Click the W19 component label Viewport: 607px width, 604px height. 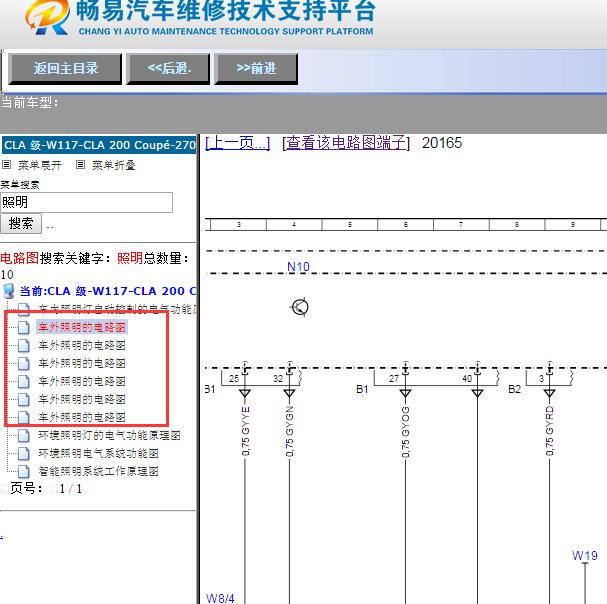585,556
